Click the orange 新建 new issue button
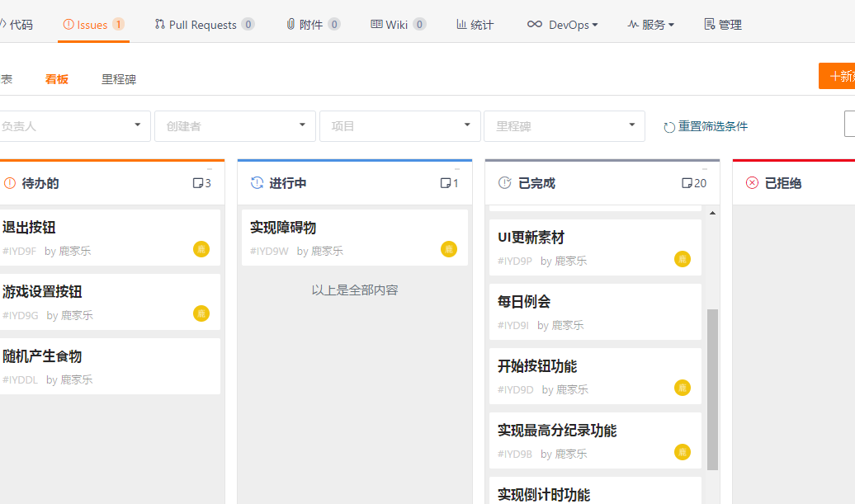 837,76
